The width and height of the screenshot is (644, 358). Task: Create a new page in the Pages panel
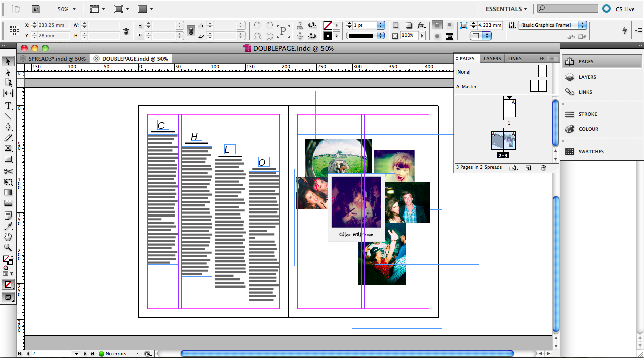click(528, 168)
